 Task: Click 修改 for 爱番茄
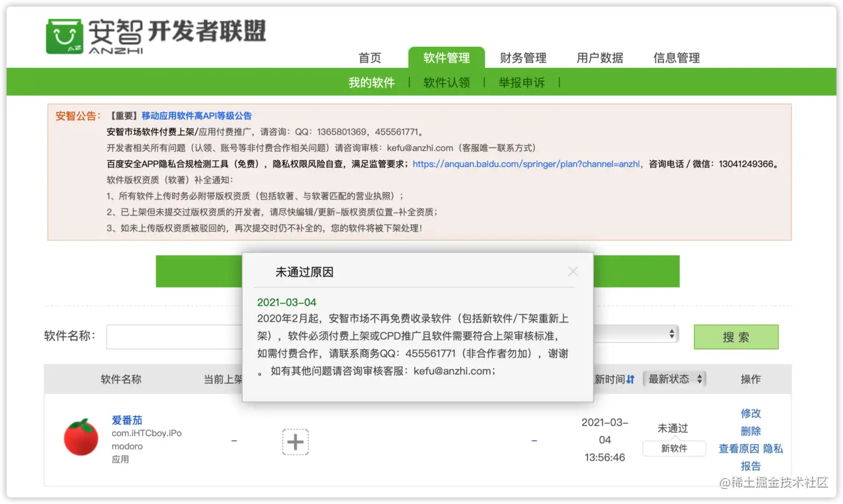(x=751, y=413)
